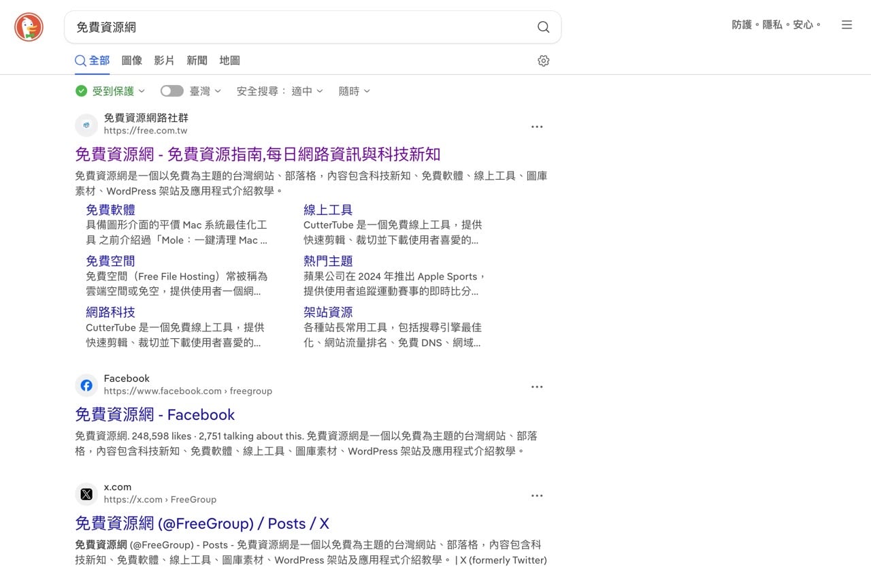Viewport: 871px width, 588px height.
Task: Open the 隨時 time filter dropdown
Action: 355,91
